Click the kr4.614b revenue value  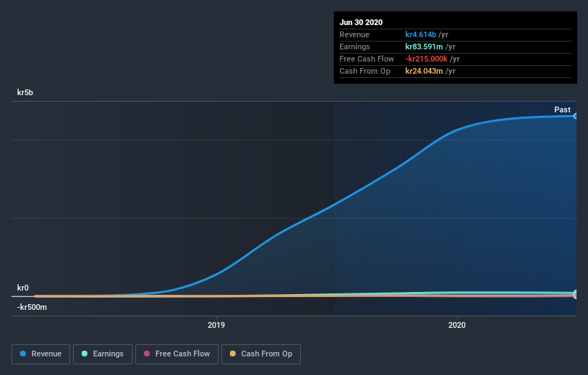click(x=420, y=34)
